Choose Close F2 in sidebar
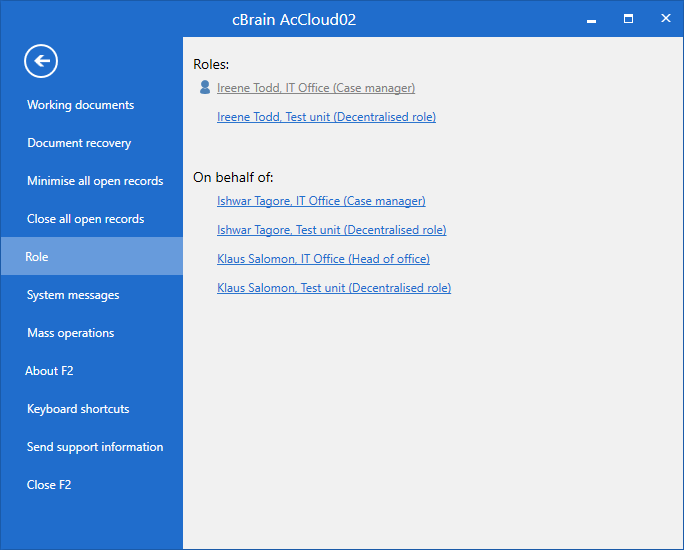This screenshot has width=684, height=550. pos(49,485)
